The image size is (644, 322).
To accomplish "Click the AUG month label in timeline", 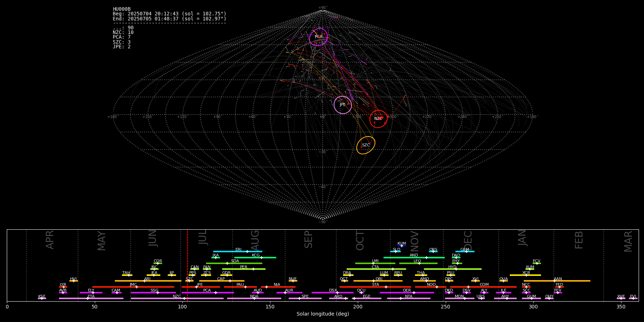I will [255, 240].
